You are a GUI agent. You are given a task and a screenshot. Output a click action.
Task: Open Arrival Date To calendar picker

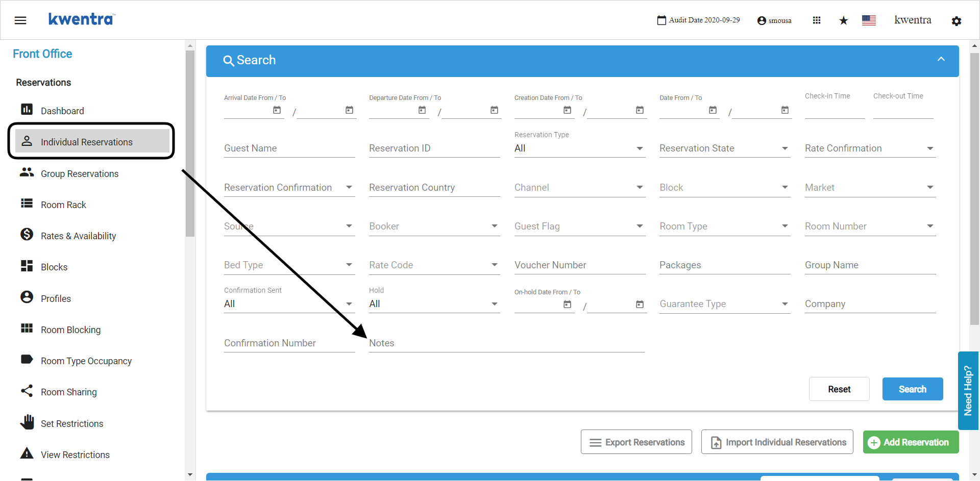coord(350,110)
